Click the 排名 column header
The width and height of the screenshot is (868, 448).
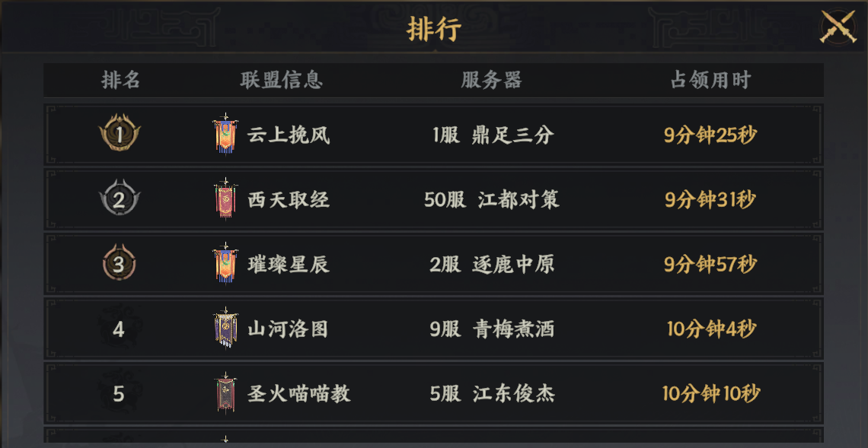click(121, 81)
